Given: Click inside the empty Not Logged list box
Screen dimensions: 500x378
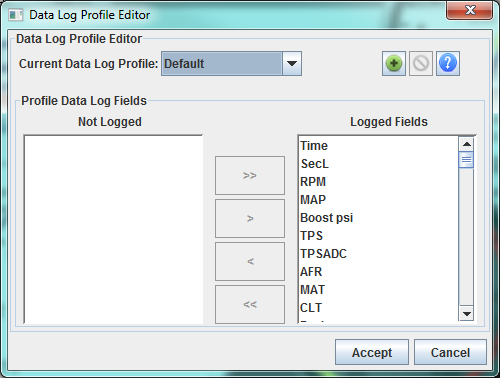Looking at the screenshot, I should [x=113, y=229].
